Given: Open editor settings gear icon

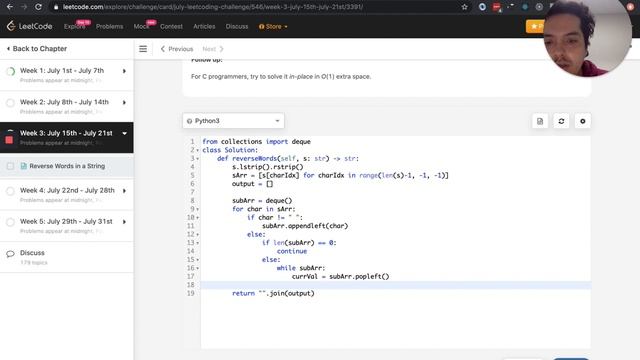Looking at the screenshot, I should pyautogui.click(x=582, y=121).
